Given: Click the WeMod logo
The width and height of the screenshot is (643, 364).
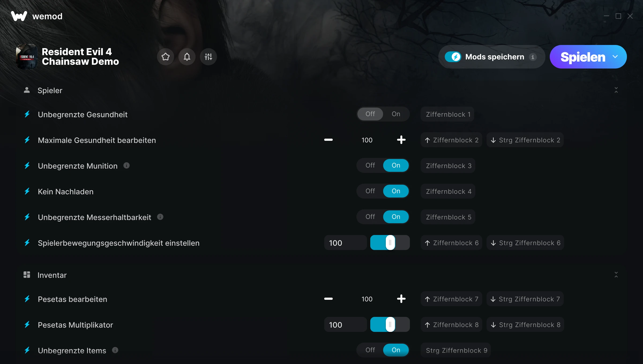Looking at the screenshot, I should 19,16.
